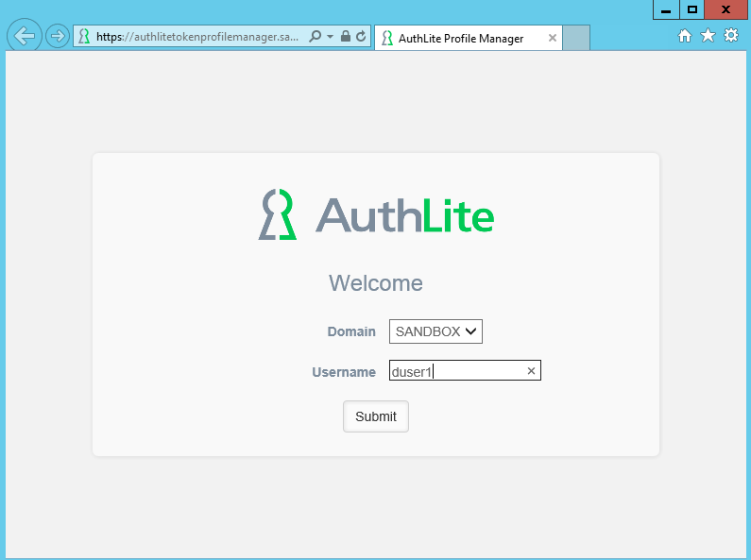Screen dimensions: 751x560
Task: Click the Submit button
Action: pyautogui.click(x=376, y=416)
